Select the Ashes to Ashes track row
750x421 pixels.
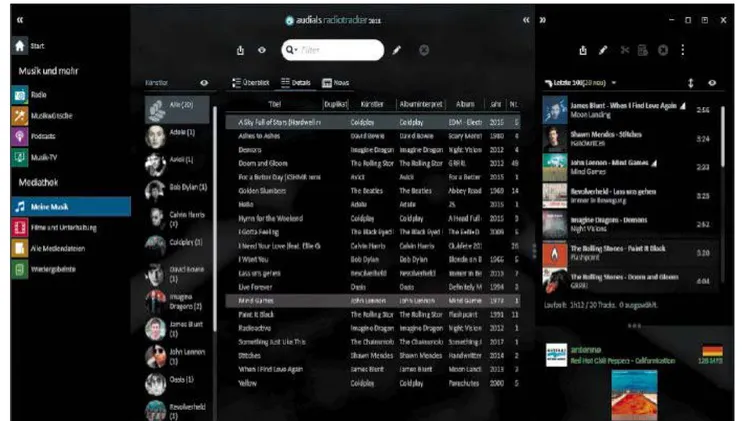pos(373,136)
